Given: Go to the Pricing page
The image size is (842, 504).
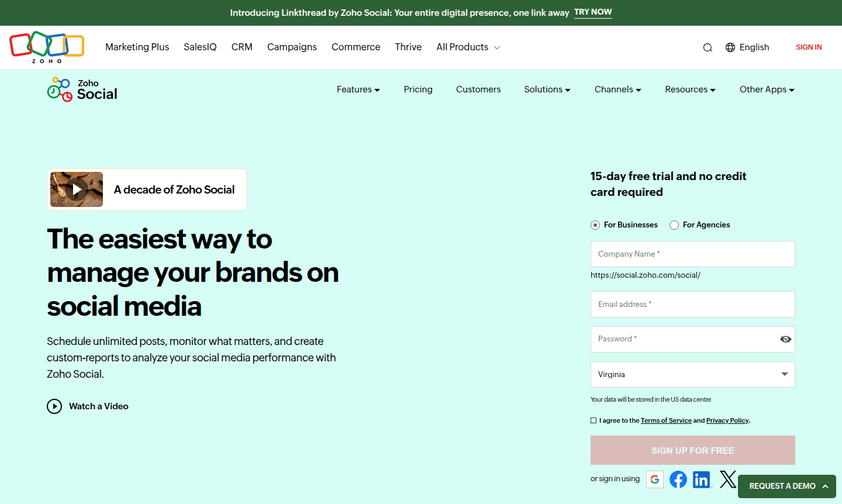Looking at the screenshot, I should coord(418,89).
